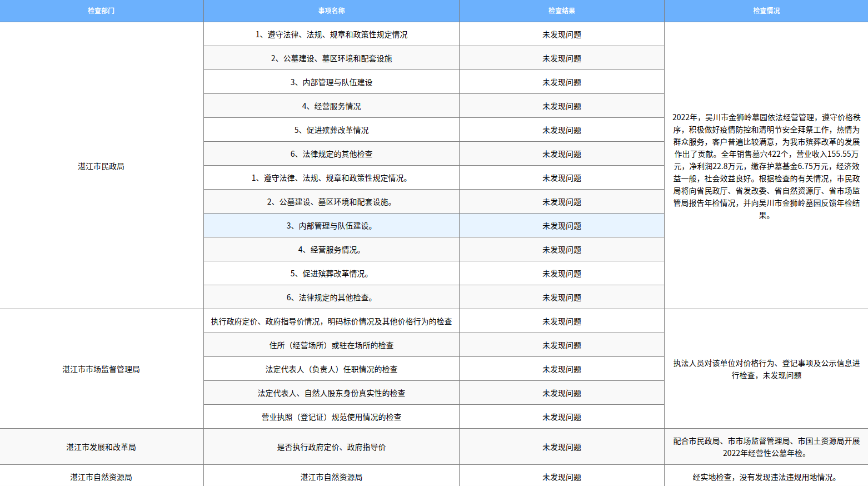Click the highlighted 内部管理与队伍建设 row

332,226
